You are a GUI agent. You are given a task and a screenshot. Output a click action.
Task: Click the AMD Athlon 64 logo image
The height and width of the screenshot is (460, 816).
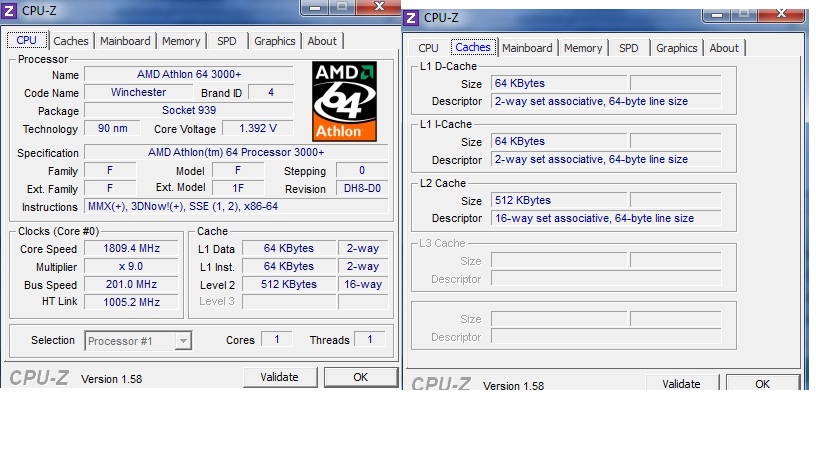344,101
